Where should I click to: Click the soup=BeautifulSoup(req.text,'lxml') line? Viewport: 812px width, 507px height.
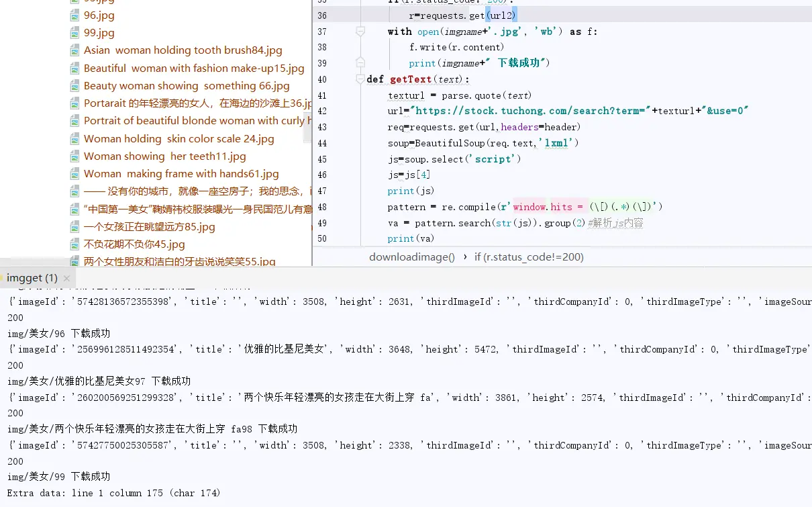click(483, 143)
